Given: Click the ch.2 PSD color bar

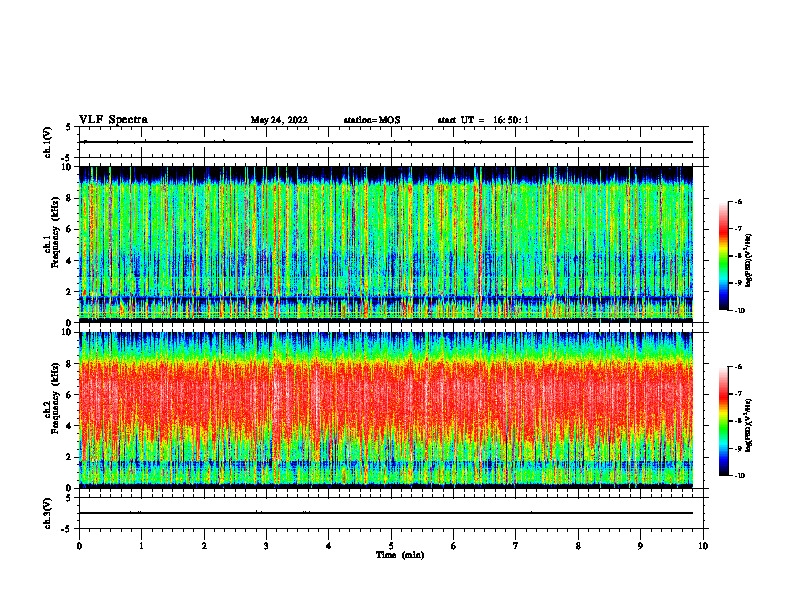Looking at the screenshot, I should coord(724,421).
